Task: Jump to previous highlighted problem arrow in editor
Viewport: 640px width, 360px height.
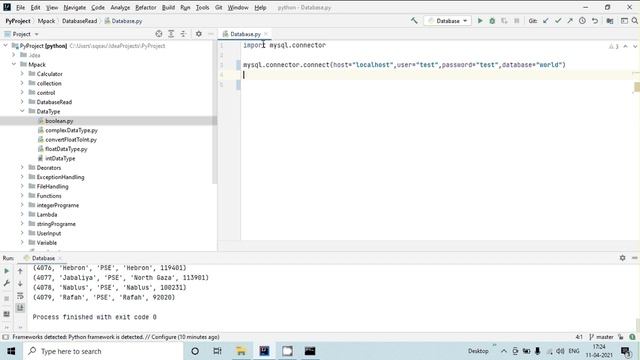Action: coord(625,47)
